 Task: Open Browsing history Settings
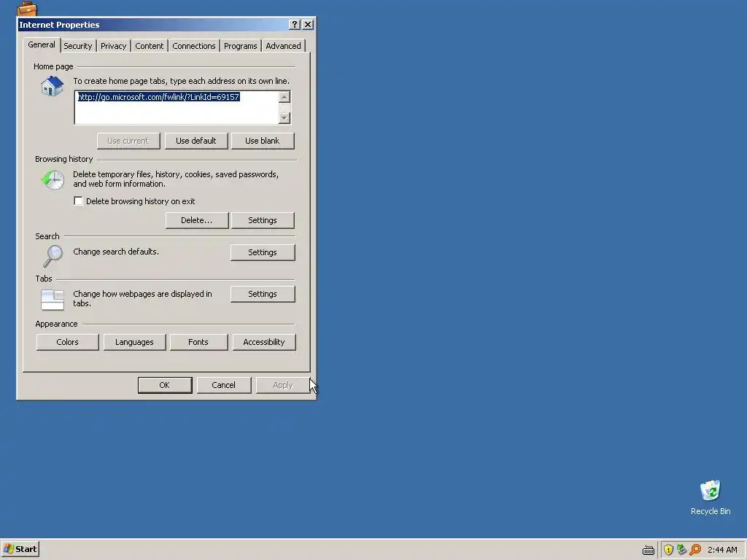[263, 220]
